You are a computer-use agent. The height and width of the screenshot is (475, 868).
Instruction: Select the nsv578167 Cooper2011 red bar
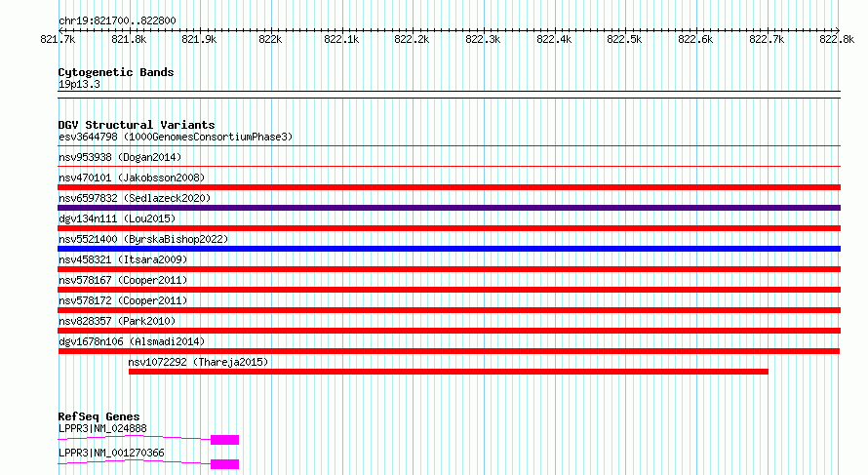click(449, 290)
